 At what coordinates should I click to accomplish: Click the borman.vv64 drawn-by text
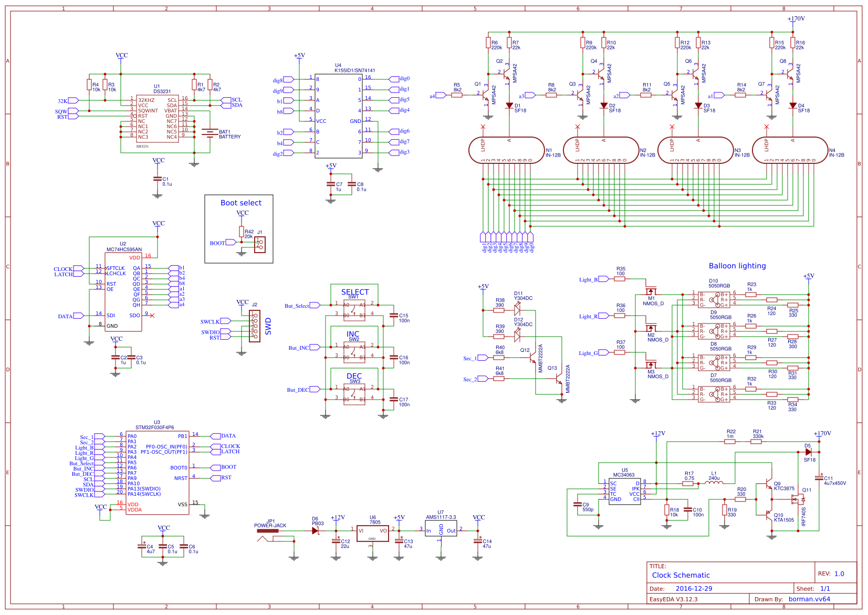pos(809,599)
